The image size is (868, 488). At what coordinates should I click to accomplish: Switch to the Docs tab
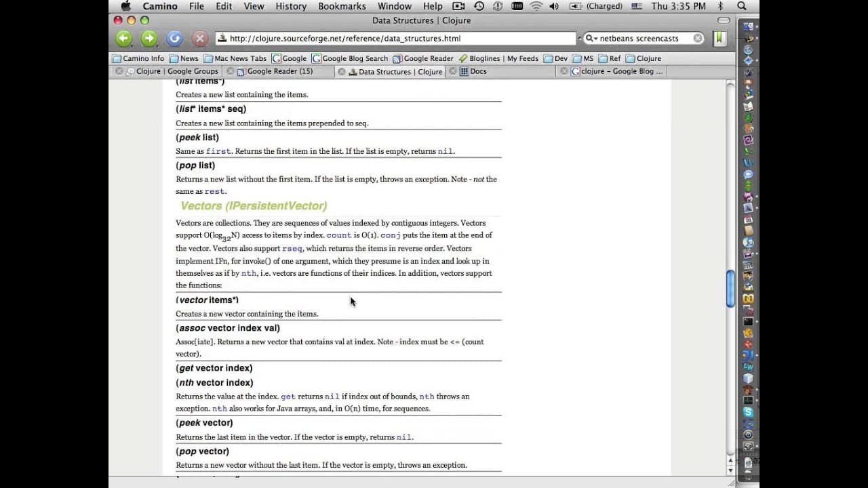(x=478, y=71)
